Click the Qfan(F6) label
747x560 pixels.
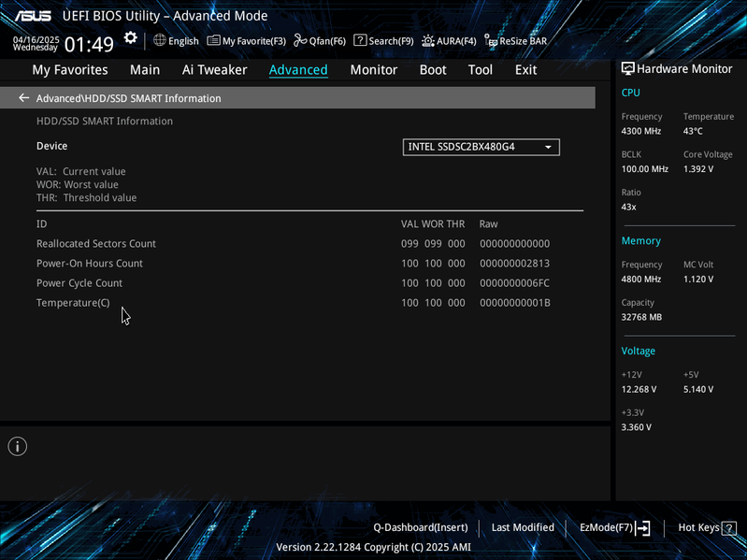(x=327, y=41)
